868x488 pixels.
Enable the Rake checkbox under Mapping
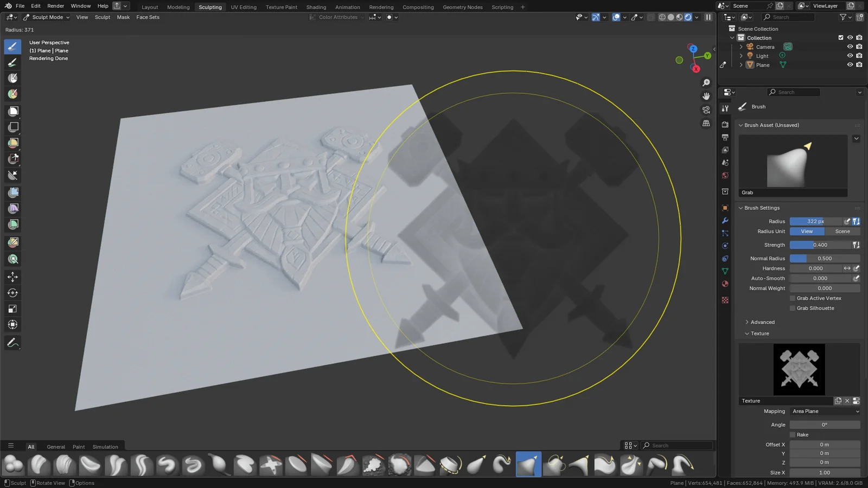(x=793, y=434)
